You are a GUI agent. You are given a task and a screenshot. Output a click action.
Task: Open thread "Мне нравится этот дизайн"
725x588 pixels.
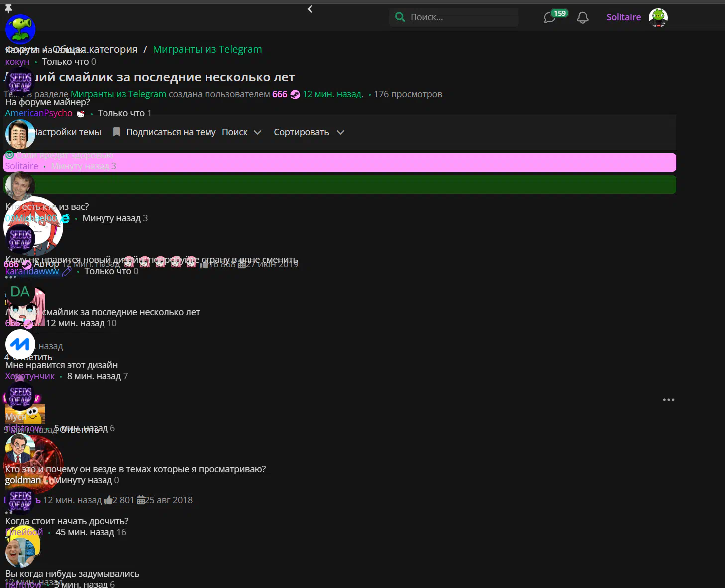(x=62, y=365)
